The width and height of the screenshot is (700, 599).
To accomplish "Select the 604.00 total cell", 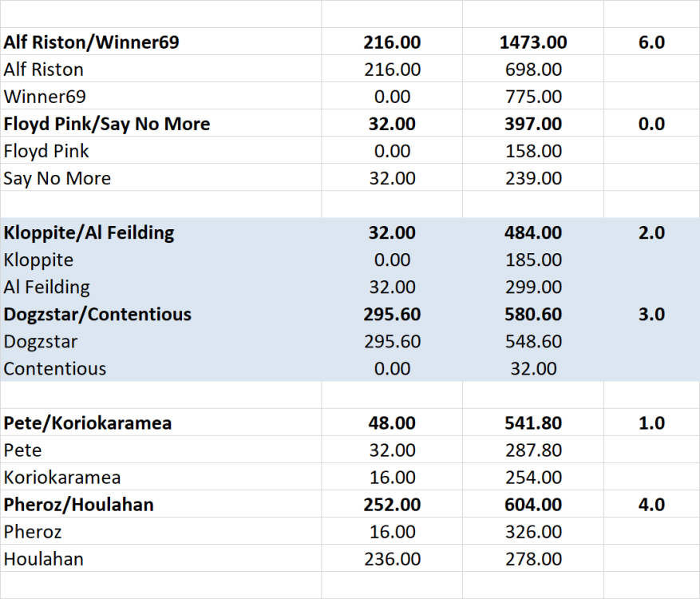I will pyautogui.click(x=533, y=504).
